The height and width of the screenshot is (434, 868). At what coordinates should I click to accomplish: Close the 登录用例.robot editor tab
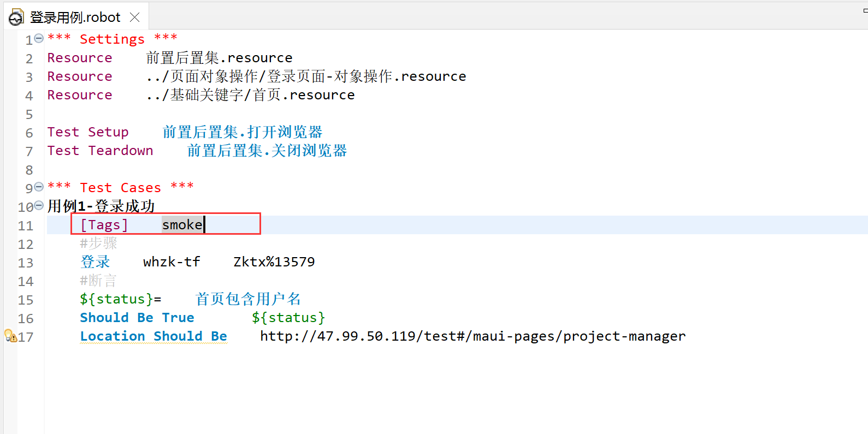pyautogui.click(x=134, y=17)
